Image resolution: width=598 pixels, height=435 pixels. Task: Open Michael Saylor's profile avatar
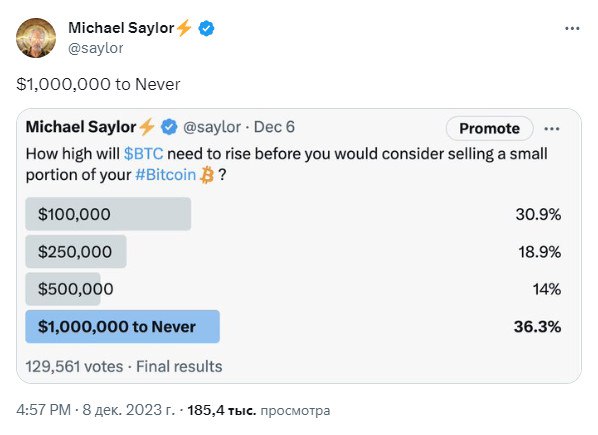pos(36,38)
